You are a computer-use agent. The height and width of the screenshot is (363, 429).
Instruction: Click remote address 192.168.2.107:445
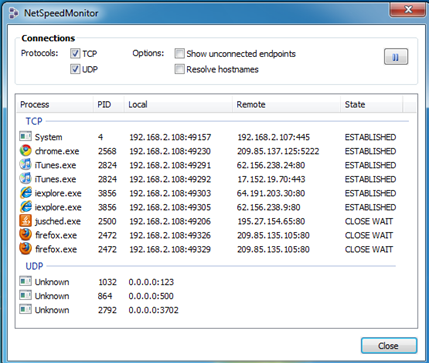point(273,137)
